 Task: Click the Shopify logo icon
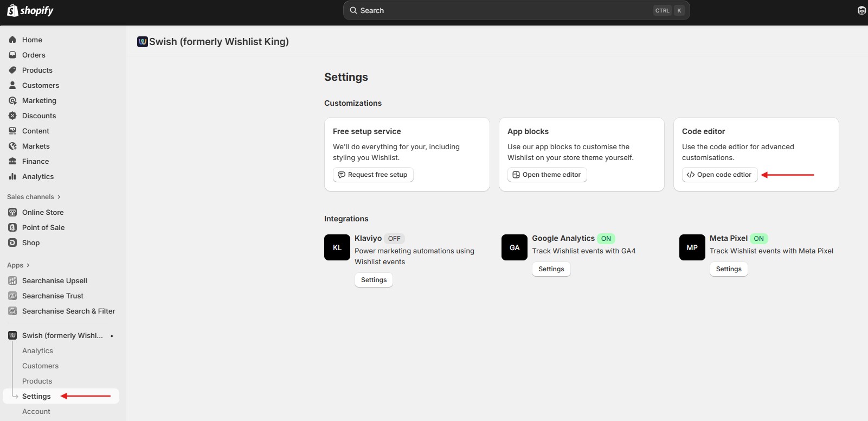pos(12,10)
